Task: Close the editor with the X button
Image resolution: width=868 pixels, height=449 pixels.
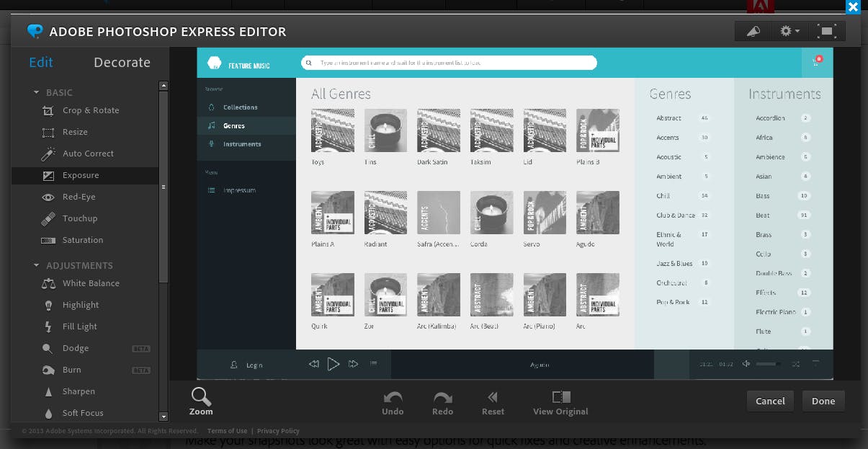Action: point(853,7)
